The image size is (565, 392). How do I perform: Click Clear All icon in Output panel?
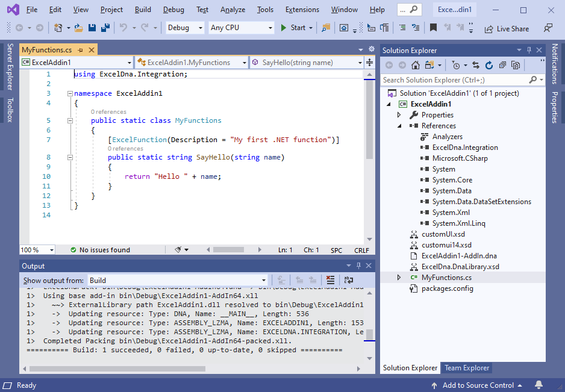coord(330,280)
